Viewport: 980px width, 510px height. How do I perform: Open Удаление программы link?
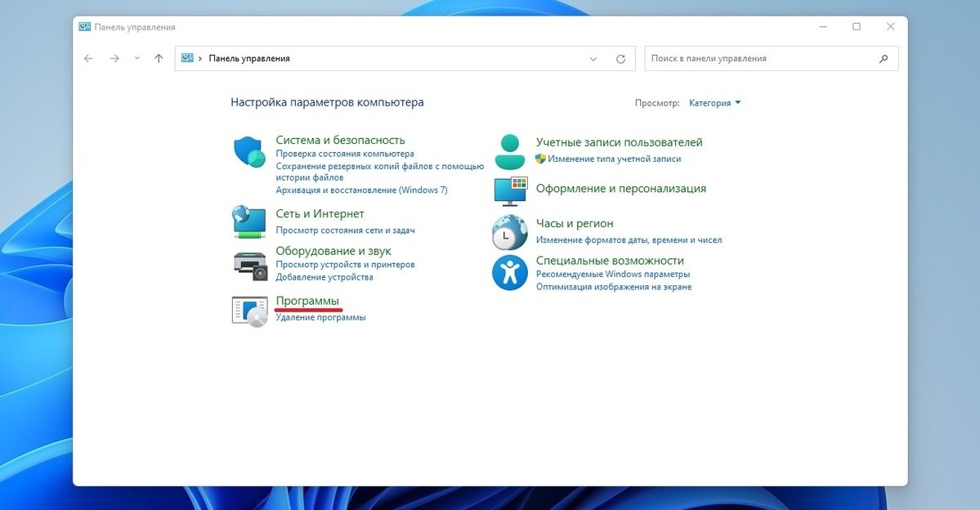(320, 317)
